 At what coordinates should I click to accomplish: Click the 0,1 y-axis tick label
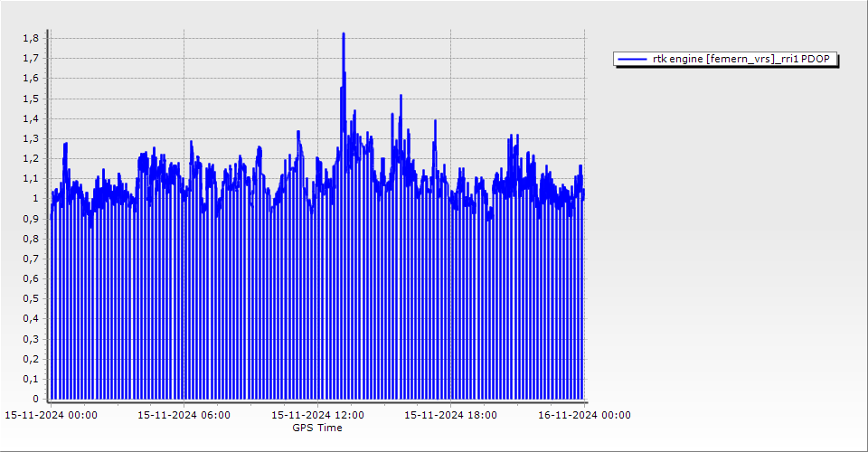point(30,379)
